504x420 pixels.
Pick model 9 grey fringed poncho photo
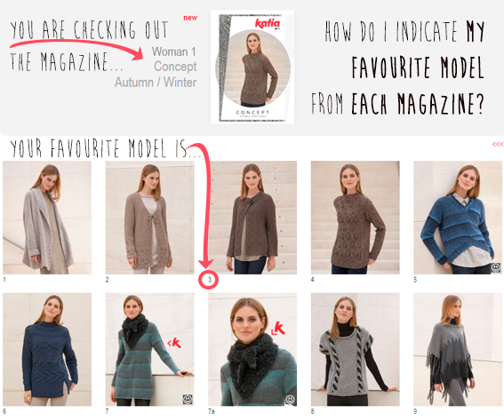tap(458, 349)
